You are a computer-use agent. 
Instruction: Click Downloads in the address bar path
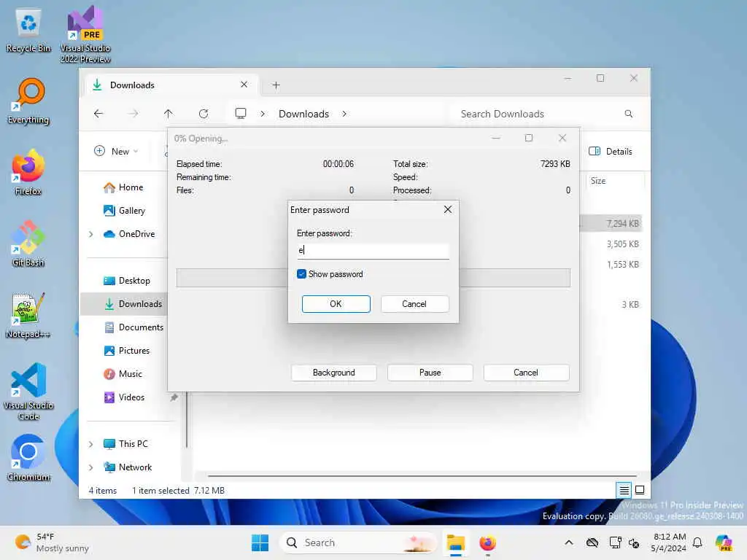(303, 114)
